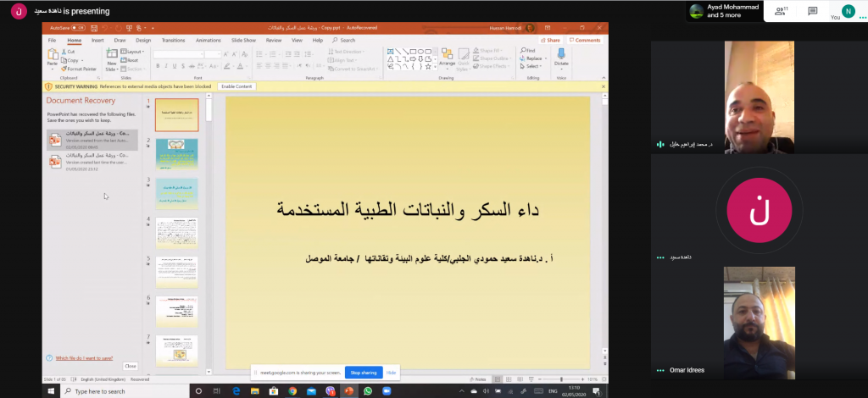Click the Dictate microphone icon
This screenshot has height=398, width=868.
click(x=561, y=56)
